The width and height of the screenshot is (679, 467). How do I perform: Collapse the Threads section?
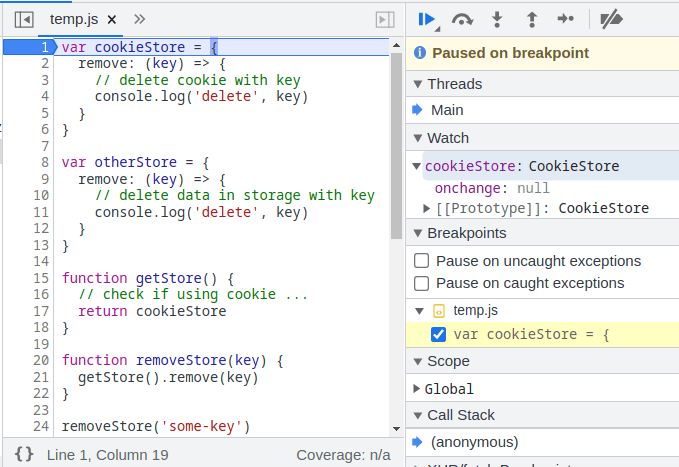click(x=418, y=84)
